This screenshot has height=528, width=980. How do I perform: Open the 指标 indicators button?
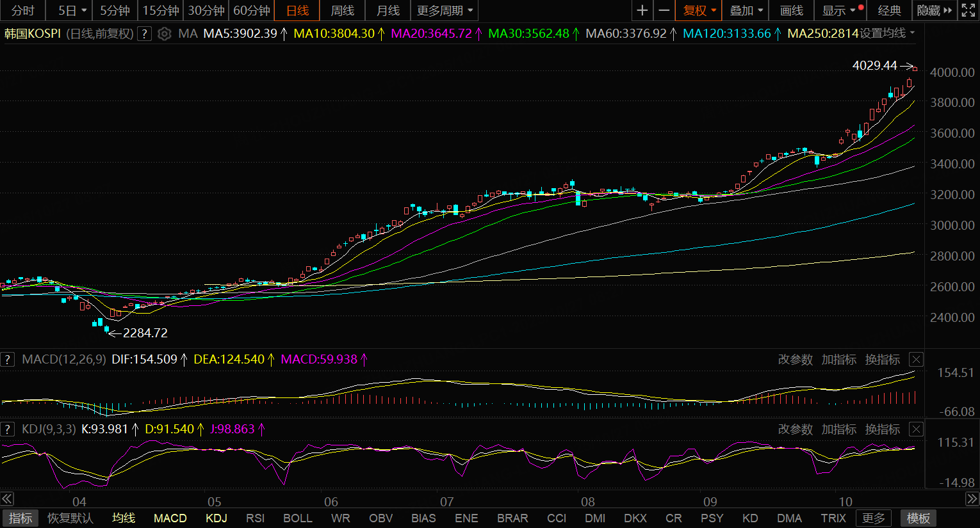(x=20, y=518)
